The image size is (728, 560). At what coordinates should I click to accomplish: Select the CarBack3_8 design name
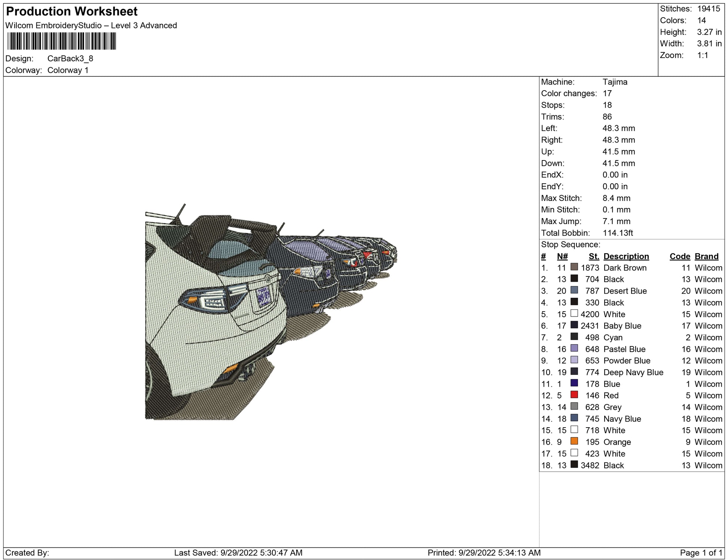70,59
